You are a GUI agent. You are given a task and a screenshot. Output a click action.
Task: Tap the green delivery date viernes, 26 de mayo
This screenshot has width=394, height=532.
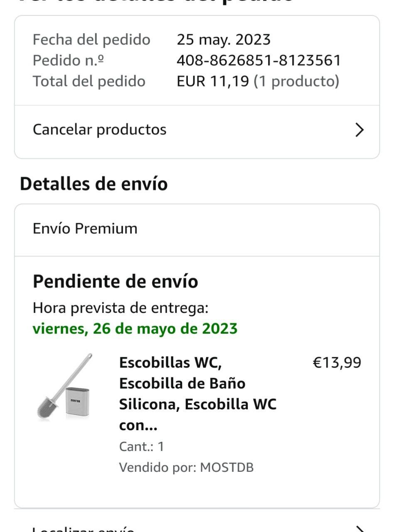coord(135,329)
